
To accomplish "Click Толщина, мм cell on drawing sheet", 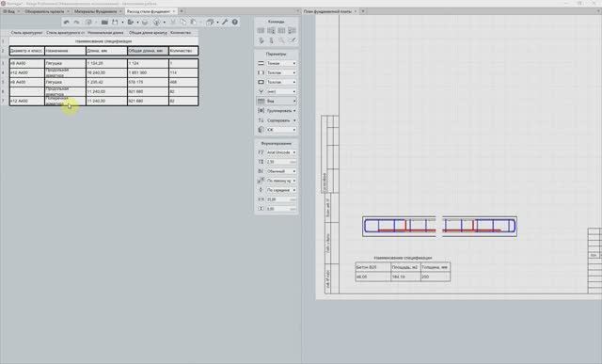I will (x=436, y=267).
